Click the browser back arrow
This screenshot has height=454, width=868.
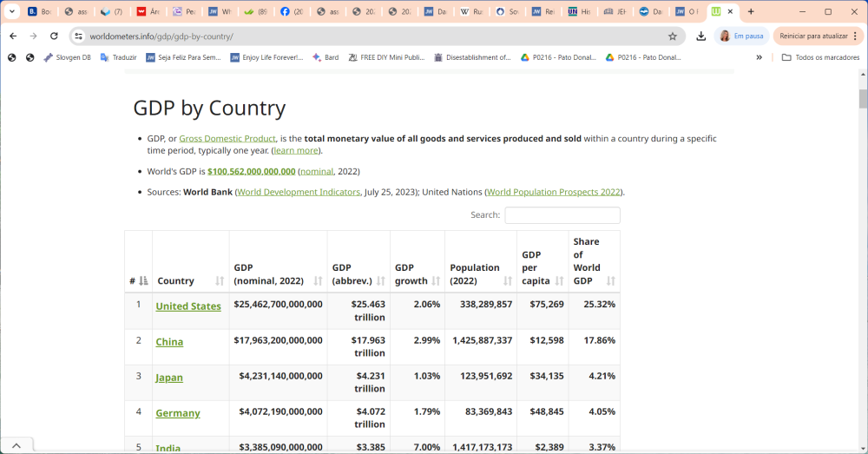point(13,36)
